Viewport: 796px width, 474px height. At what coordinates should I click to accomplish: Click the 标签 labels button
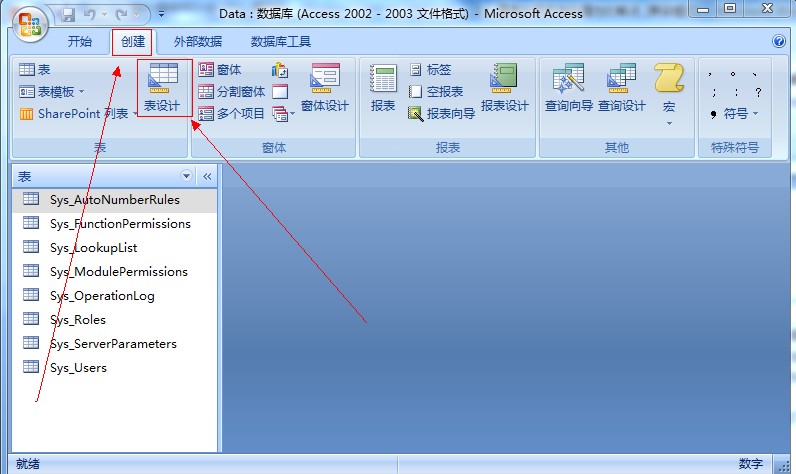430,70
